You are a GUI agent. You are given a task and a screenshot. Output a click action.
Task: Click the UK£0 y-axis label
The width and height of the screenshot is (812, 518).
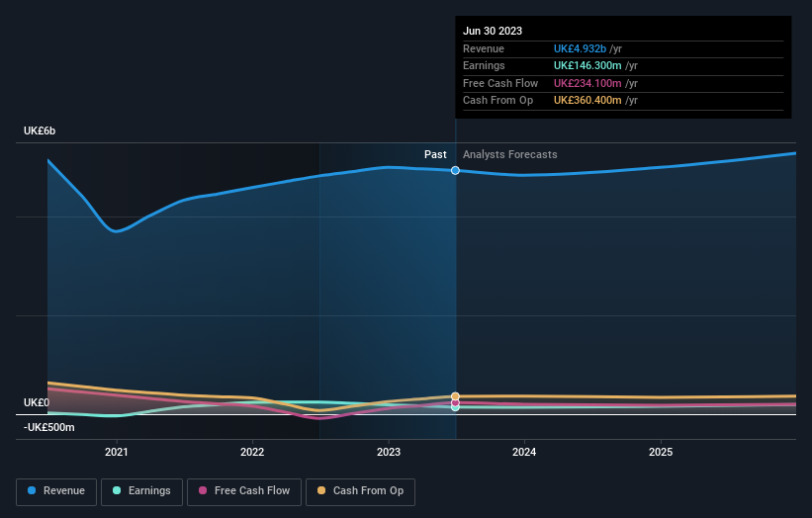tap(37, 402)
